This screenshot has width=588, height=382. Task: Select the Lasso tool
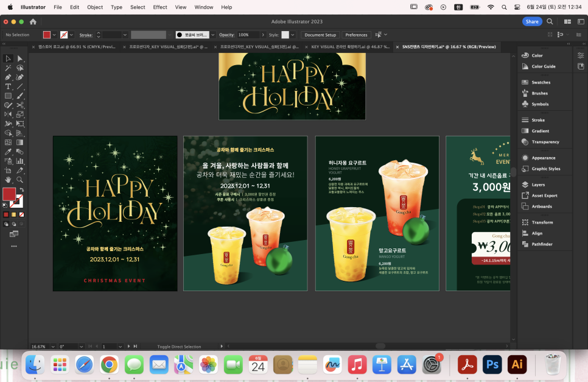pos(20,68)
